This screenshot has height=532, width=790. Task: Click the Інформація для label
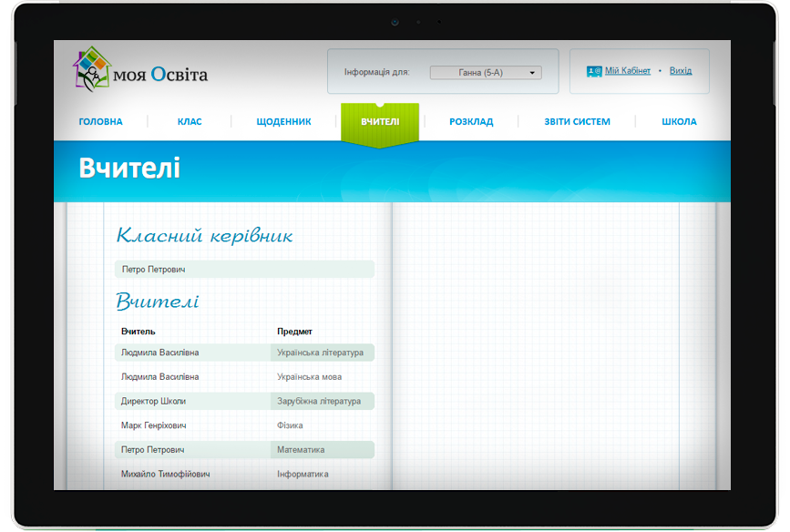click(377, 72)
